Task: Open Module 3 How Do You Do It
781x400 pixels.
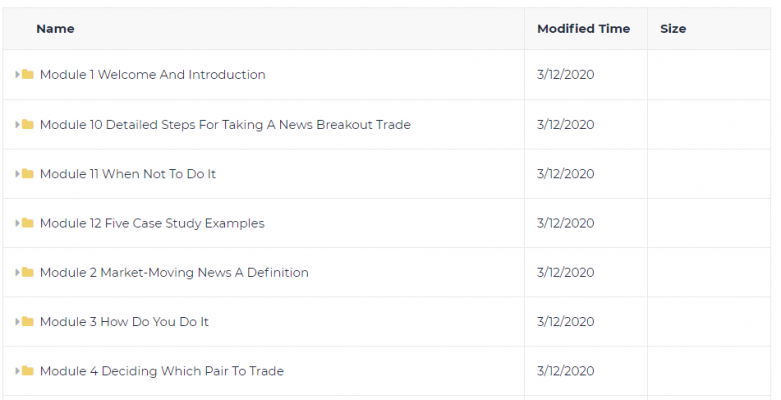Action: [x=124, y=322]
